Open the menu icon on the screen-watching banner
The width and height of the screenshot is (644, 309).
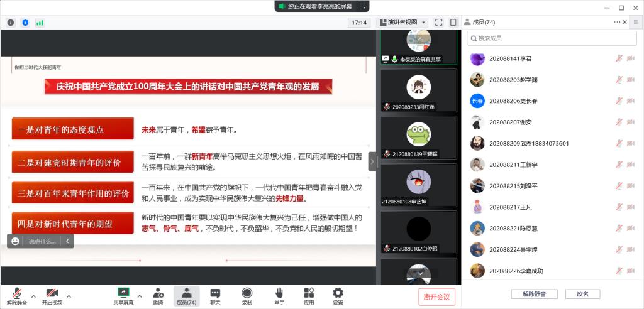pyautogui.click(x=363, y=6)
